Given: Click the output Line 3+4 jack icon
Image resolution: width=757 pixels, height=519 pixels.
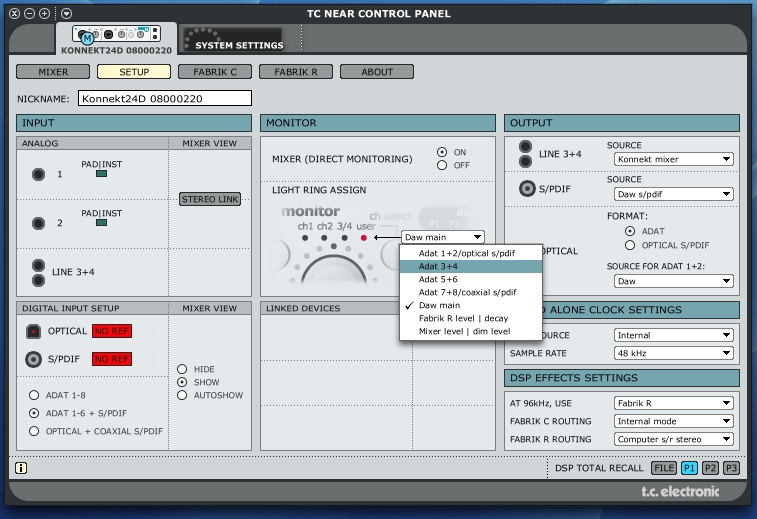Looking at the screenshot, I should tap(525, 154).
